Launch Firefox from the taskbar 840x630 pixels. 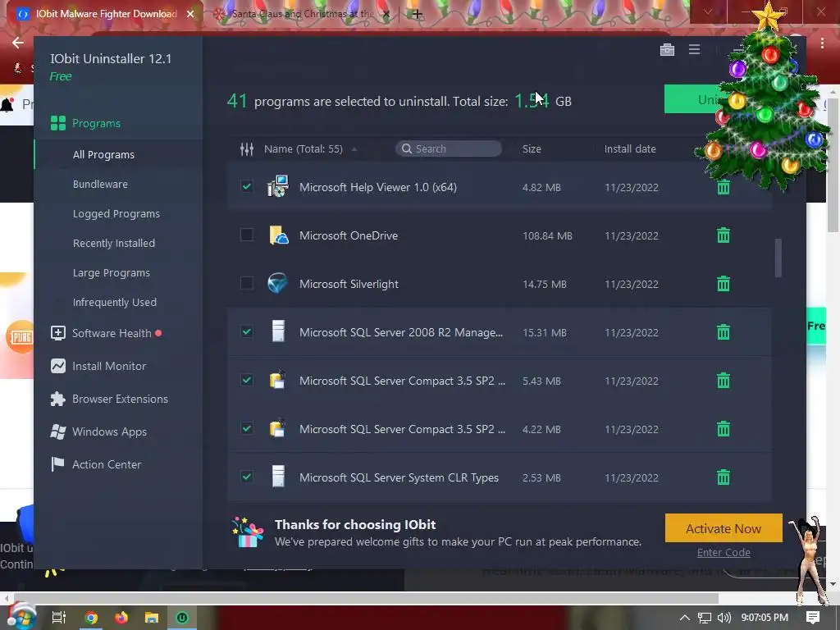point(121,618)
